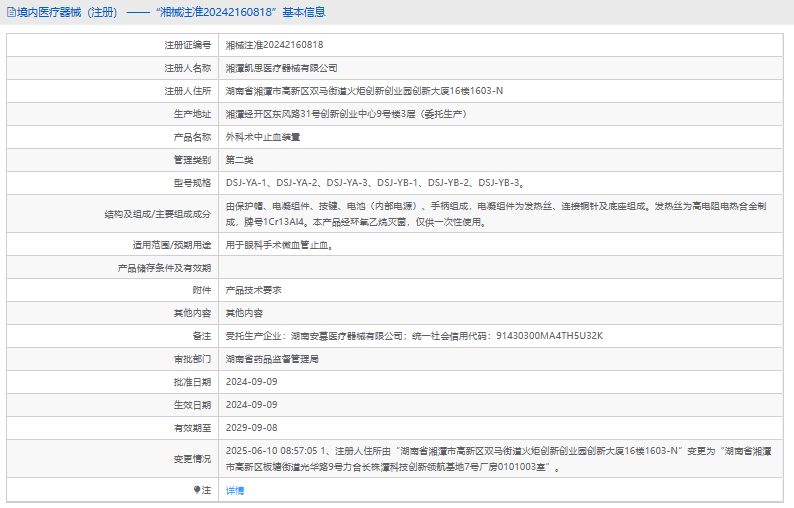Click the 第二类 value
Image resolution: width=794 pixels, height=508 pixels.
coord(240,160)
